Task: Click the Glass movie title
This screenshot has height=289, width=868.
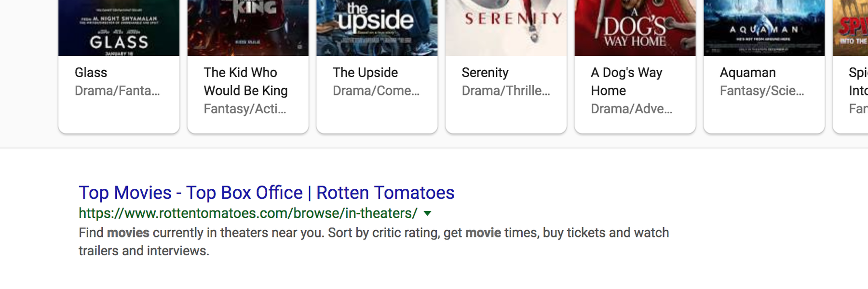Action: click(x=91, y=72)
